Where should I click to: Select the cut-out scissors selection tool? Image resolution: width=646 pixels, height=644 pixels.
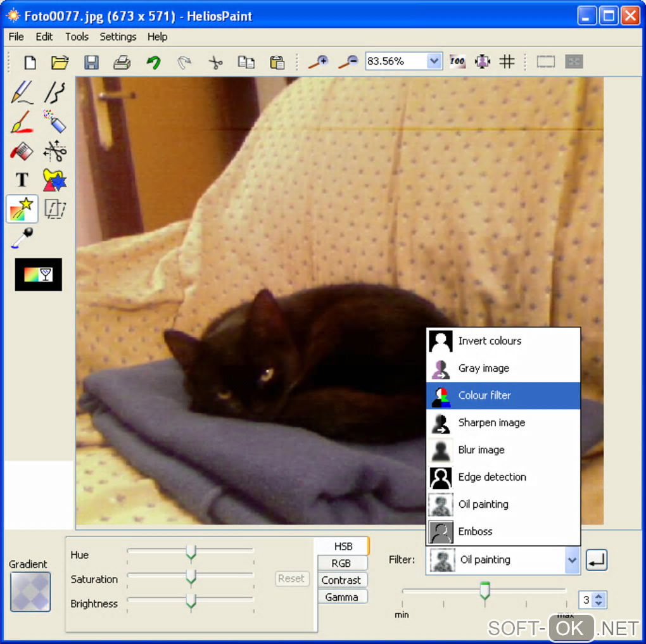click(55, 151)
